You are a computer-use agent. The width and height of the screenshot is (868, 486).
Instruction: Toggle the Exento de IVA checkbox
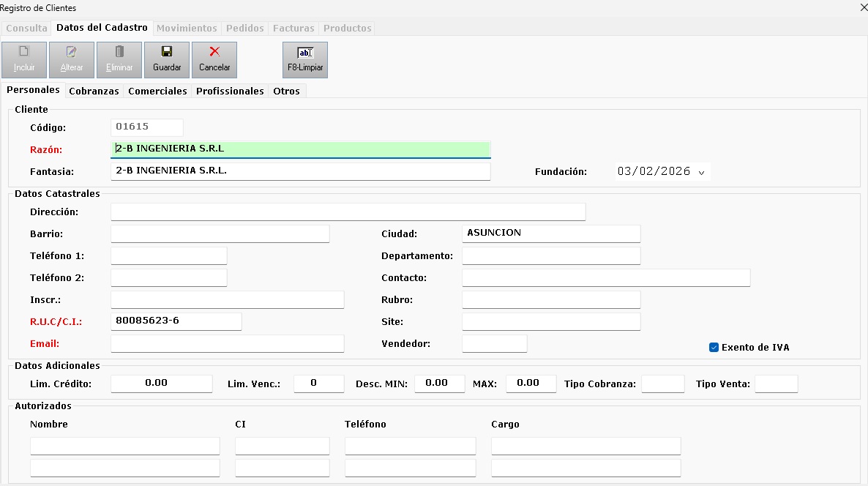[x=714, y=348]
